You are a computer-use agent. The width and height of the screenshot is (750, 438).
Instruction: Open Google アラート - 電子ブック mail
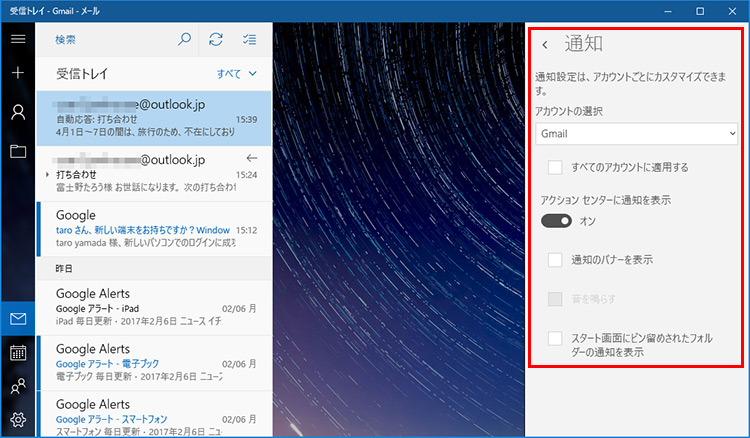pyautogui.click(x=154, y=363)
